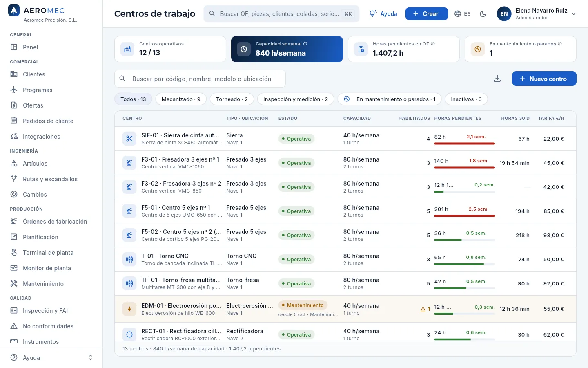The image size is (588, 368).
Task: Focus the Buscar por código search box
Action: pyautogui.click(x=200, y=79)
